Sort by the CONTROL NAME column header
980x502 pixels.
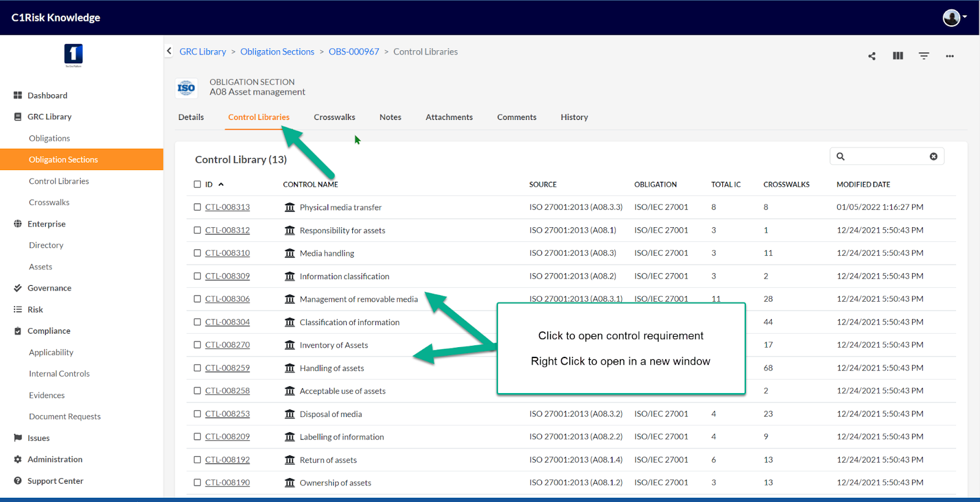(311, 184)
